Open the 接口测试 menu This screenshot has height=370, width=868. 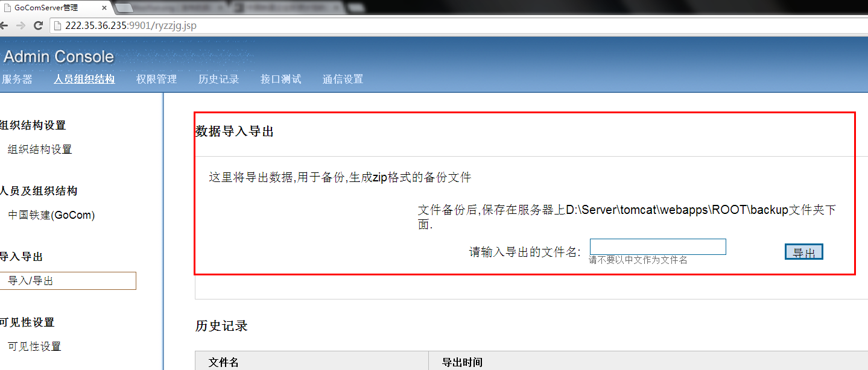coord(280,79)
